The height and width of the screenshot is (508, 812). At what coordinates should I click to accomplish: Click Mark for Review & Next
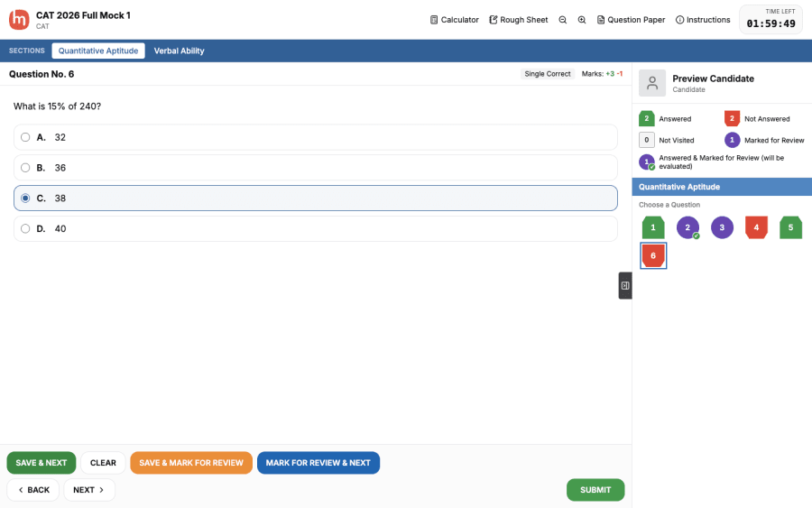pyautogui.click(x=318, y=463)
